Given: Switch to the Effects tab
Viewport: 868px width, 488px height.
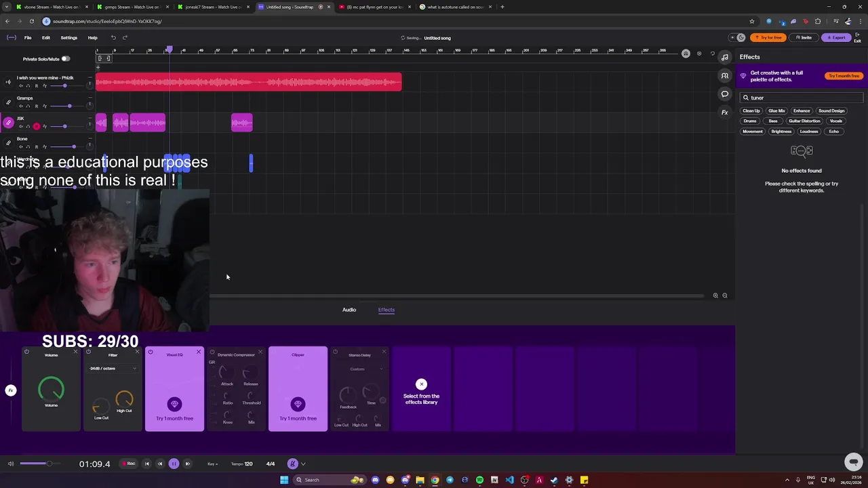Looking at the screenshot, I should 387,310.
